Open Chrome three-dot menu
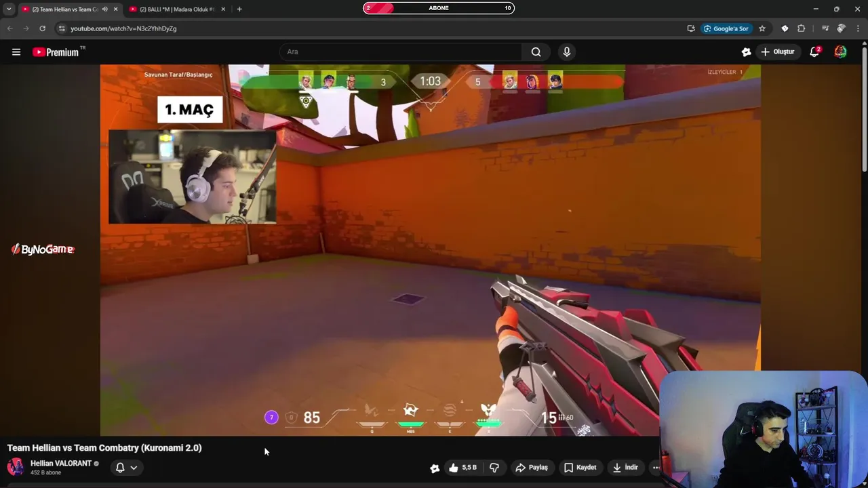Image resolution: width=868 pixels, height=488 pixels. coord(858,28)
